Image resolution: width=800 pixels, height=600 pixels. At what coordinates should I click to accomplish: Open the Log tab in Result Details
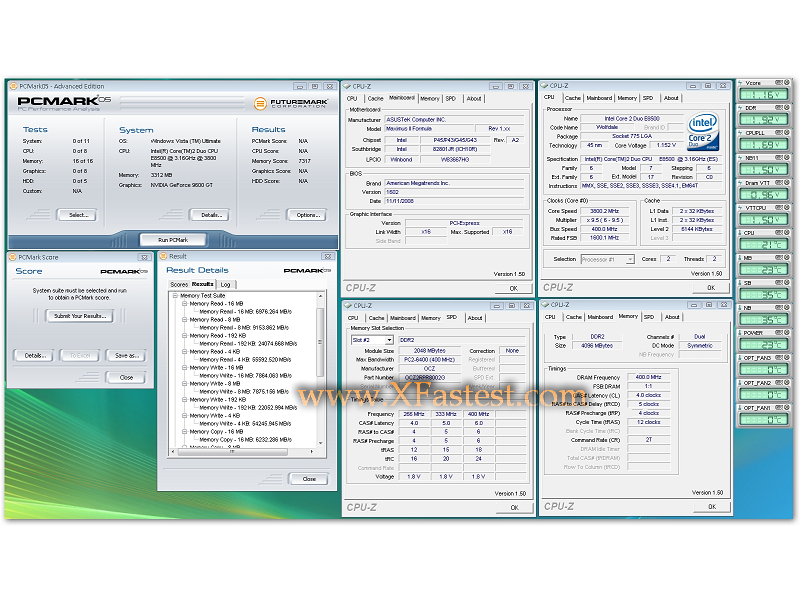(x=226, y=285)
